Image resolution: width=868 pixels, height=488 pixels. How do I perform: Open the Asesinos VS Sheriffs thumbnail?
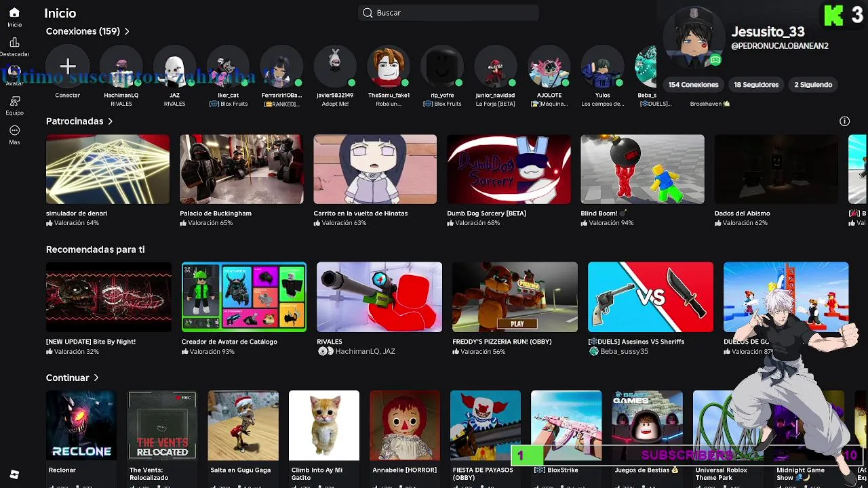click(650, 297)
